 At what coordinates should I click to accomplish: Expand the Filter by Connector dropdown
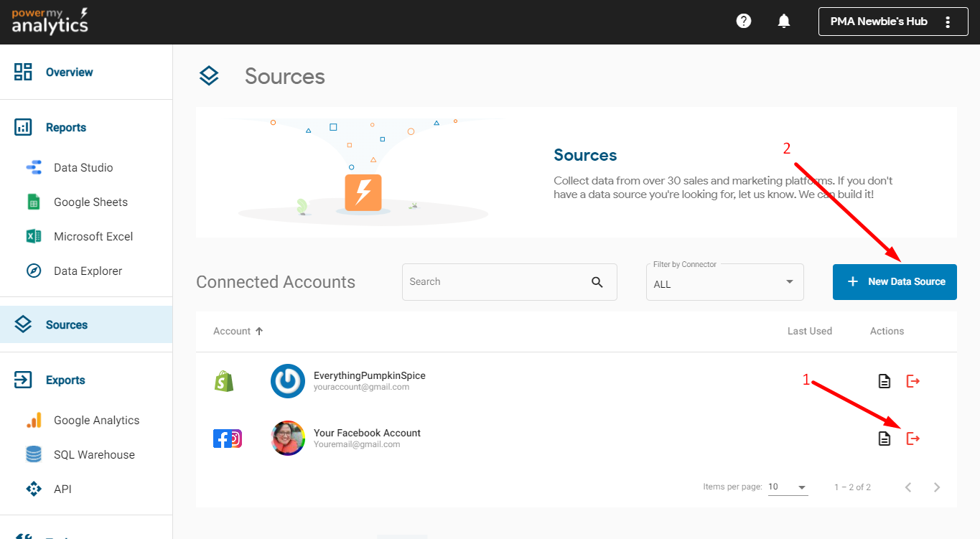tap(724, 282)
